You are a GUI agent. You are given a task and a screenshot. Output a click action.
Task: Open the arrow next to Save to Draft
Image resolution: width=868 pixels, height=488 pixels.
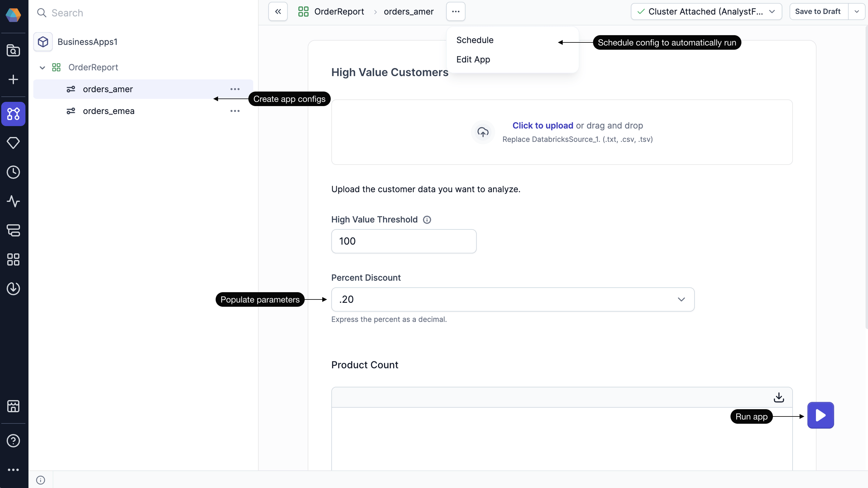[856, 12]
